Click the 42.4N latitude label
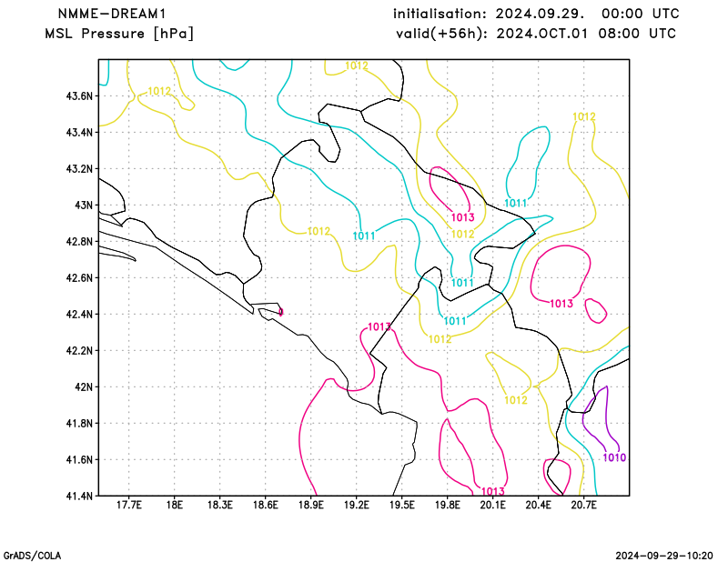 point(79,314)
